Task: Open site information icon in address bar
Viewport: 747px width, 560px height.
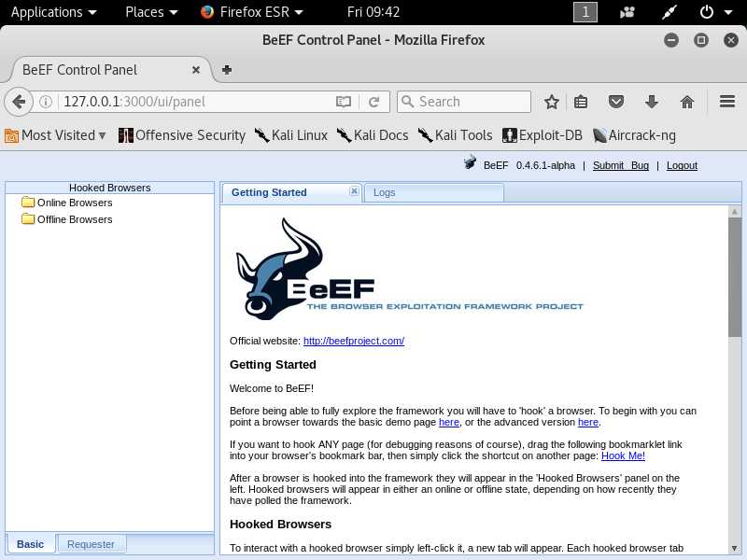Action: 46,102
